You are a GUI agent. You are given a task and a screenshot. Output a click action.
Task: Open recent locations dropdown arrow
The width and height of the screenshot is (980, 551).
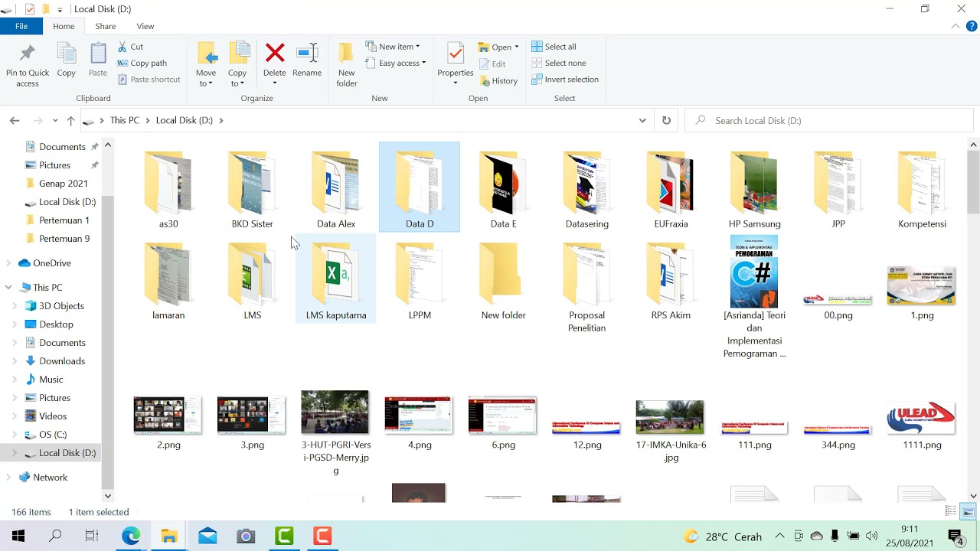click(55, 120)
